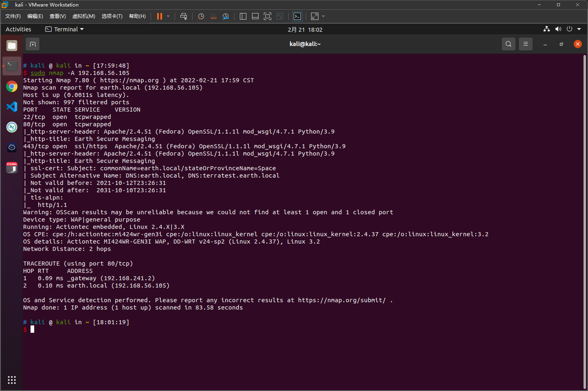588x391 pixels.
Task: Launch Google Chrome from the dock
Action: [x=12, y=86]
